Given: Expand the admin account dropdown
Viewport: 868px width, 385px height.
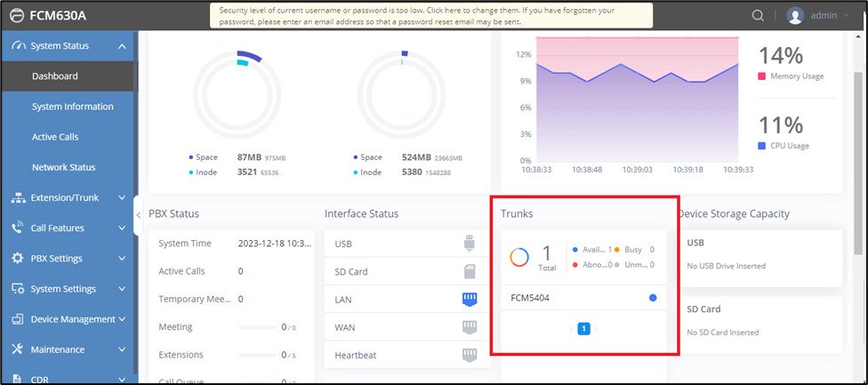Looking at the screenshot, I should [845, 15].
